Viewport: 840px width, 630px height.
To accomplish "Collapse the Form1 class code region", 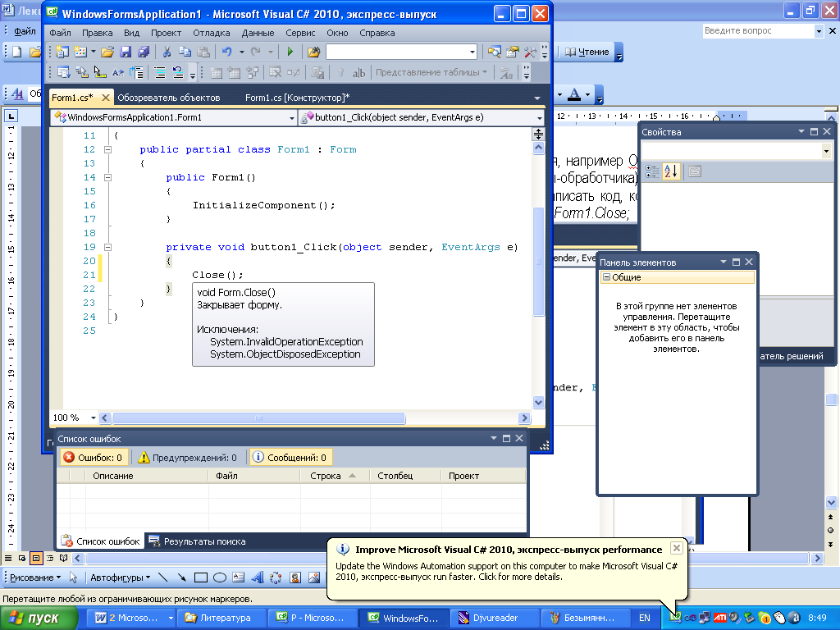I will coord(107,149).
